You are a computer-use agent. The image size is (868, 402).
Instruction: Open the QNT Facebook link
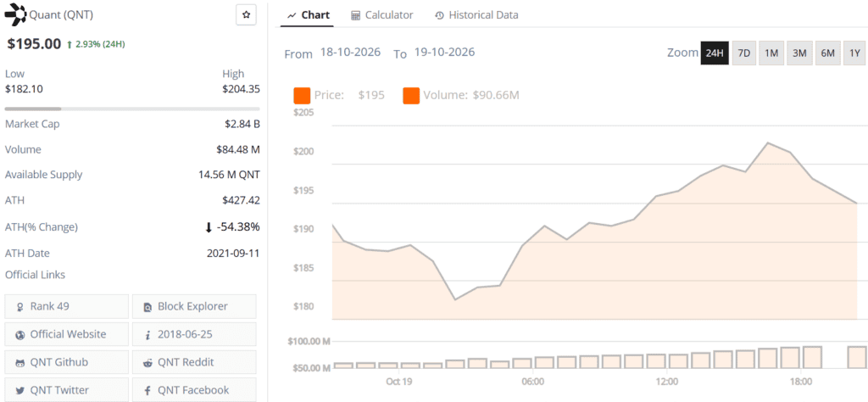pyautogui.click(x=194, y=390)
